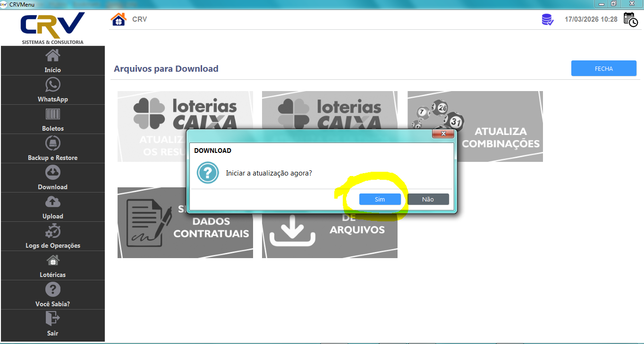Image resolution: width=644 pixels, height=344 pixels.
Task: Click the CRVMenu window title
Action: [22, 4]
